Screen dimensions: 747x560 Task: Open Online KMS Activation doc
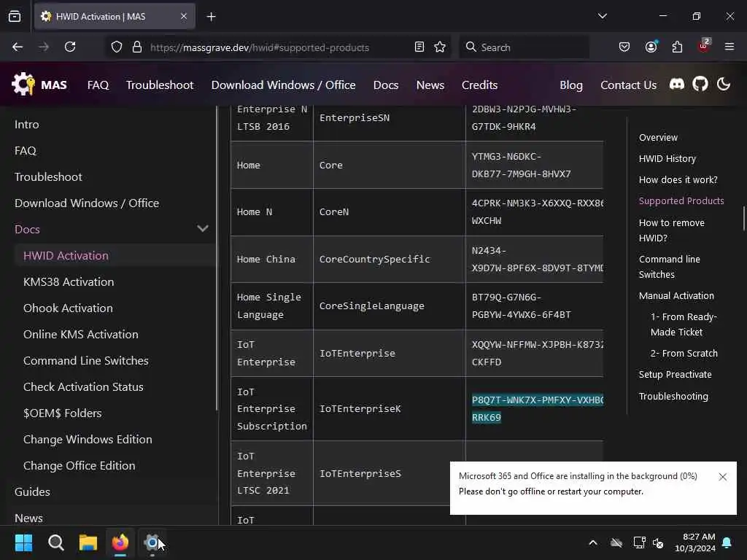point(80,334)
